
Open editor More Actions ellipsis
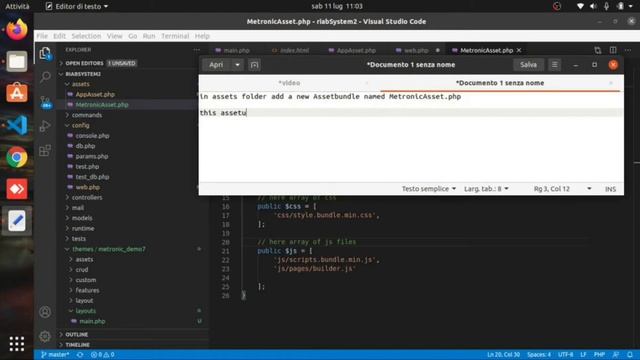pyautogui.click(x=628, y=50)
